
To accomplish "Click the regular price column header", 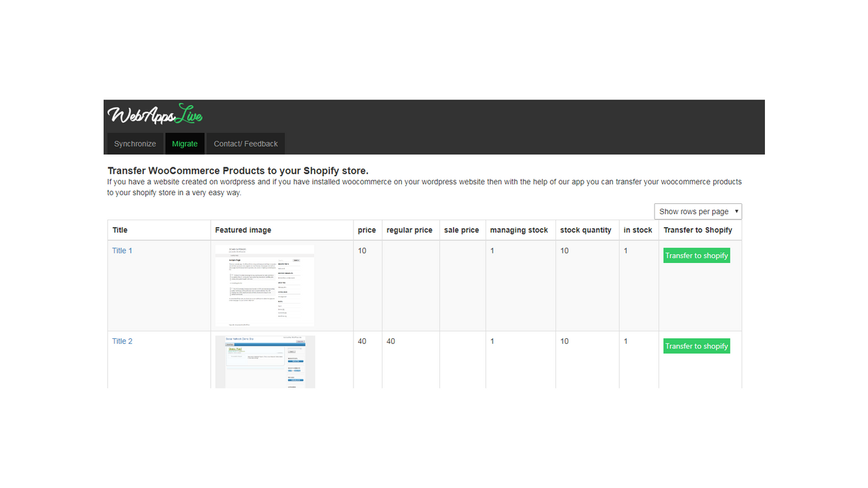I will coord(410,230).
